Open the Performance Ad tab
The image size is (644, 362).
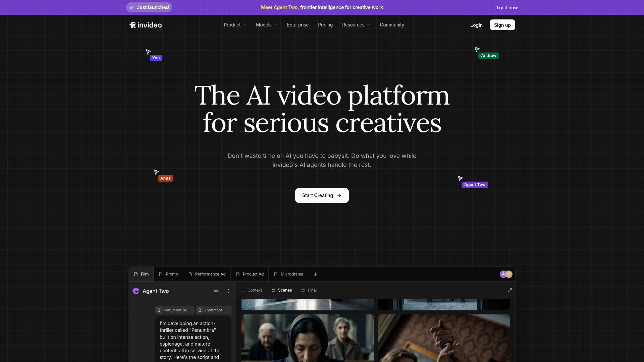207,274
